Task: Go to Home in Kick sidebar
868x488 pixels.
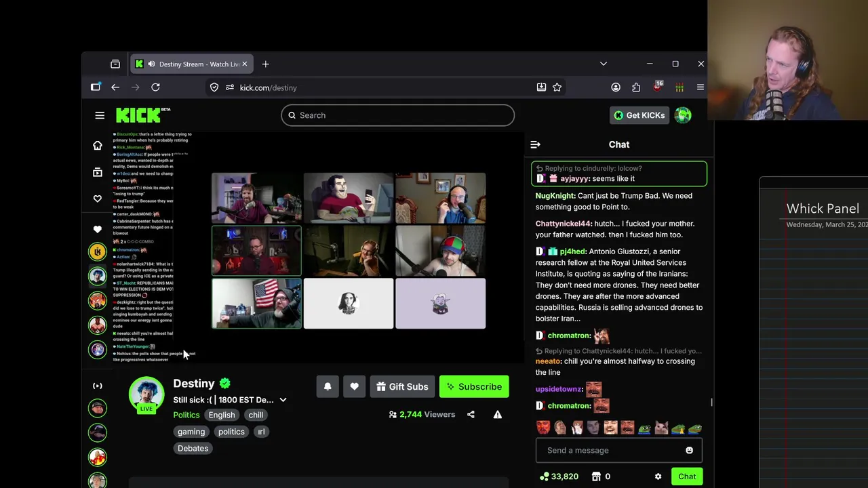Action: (98, 145)
